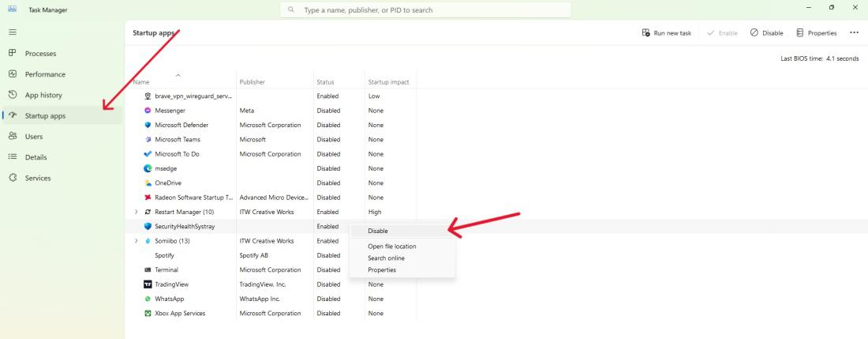This screenshot has width=868, height=339.
Task: Click the Somiibo app icon
Action: pos(148,241)
